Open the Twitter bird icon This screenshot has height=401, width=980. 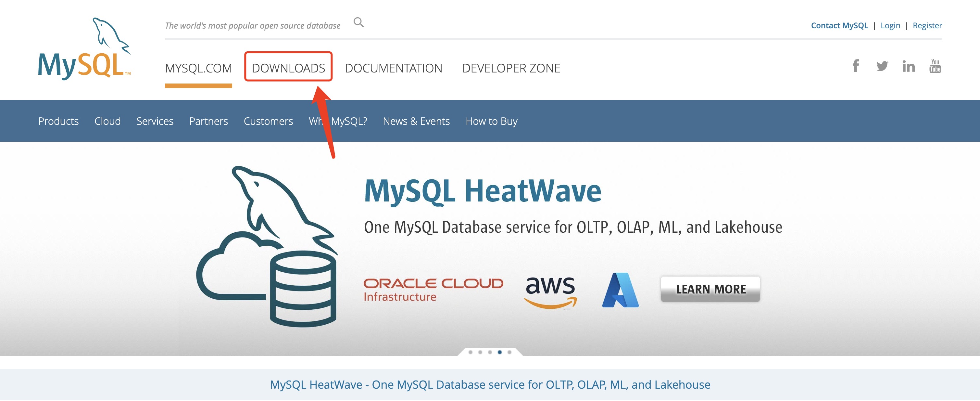(882, 66)
